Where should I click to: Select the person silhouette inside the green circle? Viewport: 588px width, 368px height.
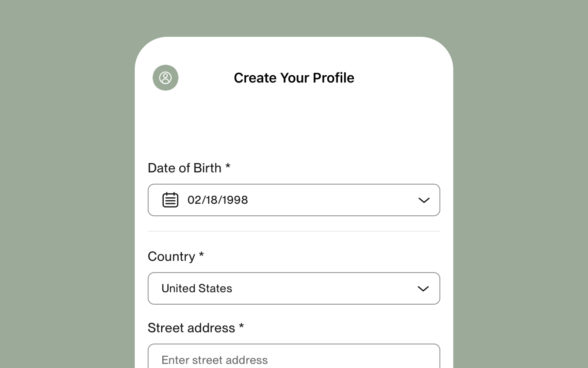[165, 78]
